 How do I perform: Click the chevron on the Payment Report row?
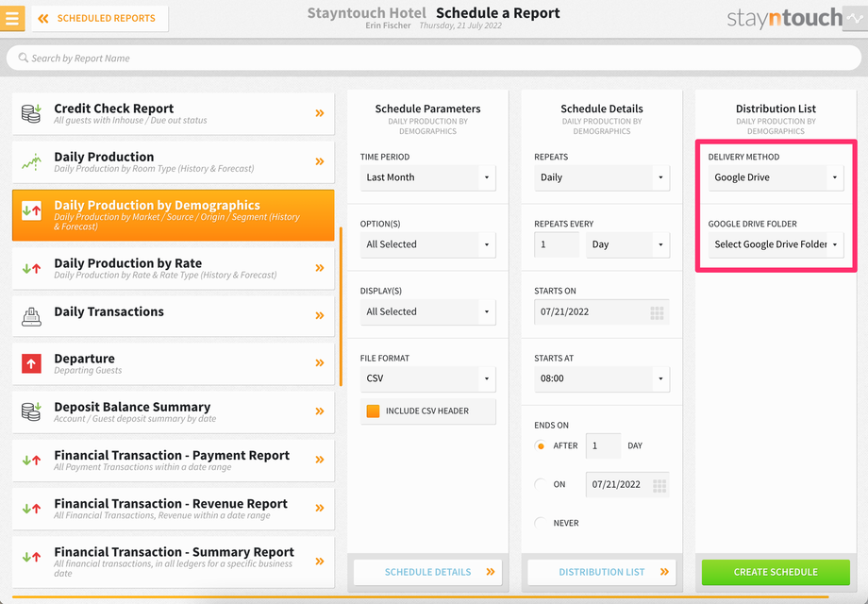(320, 460)
